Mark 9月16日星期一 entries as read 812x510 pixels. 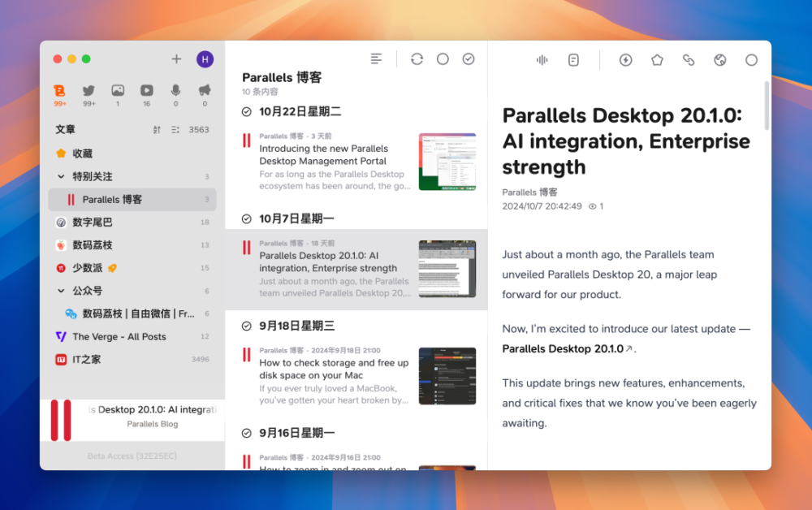pos(247,434)
